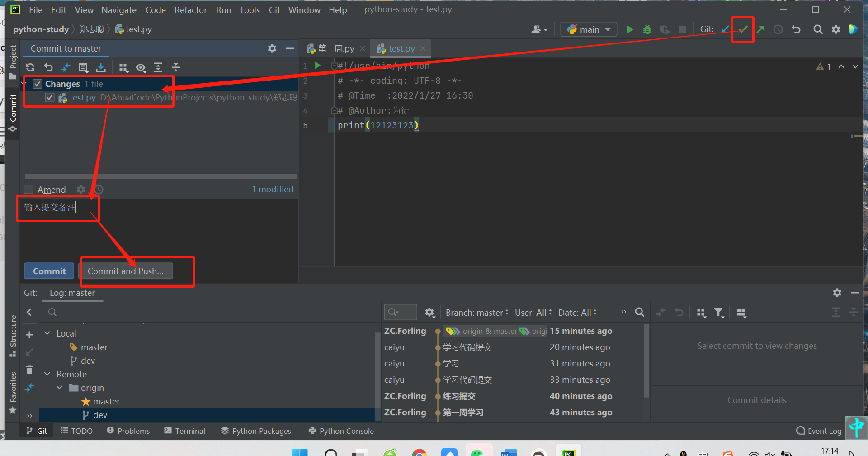
Task: Refresh changes in Commit panel
Action: tap(30, 67)
